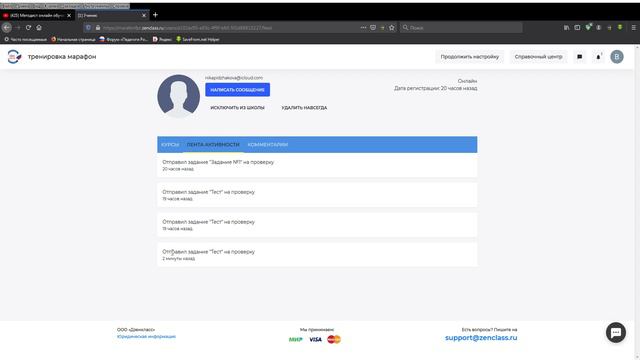Open 'Юридическая информация' link

(146, 337)
